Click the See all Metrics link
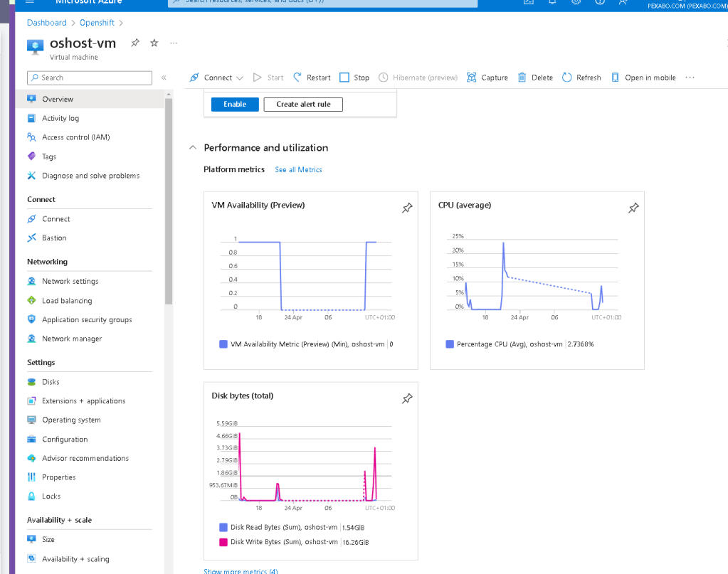728x574 pixels. pyautogui.click(x=299, y=170)
